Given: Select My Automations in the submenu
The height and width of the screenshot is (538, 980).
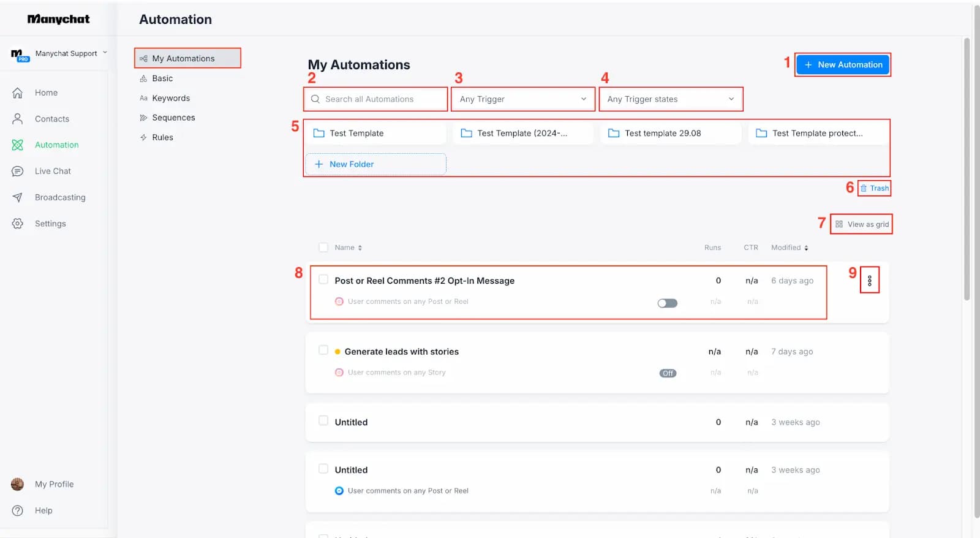Looking at the screenshot, I should tap(187, 58).
